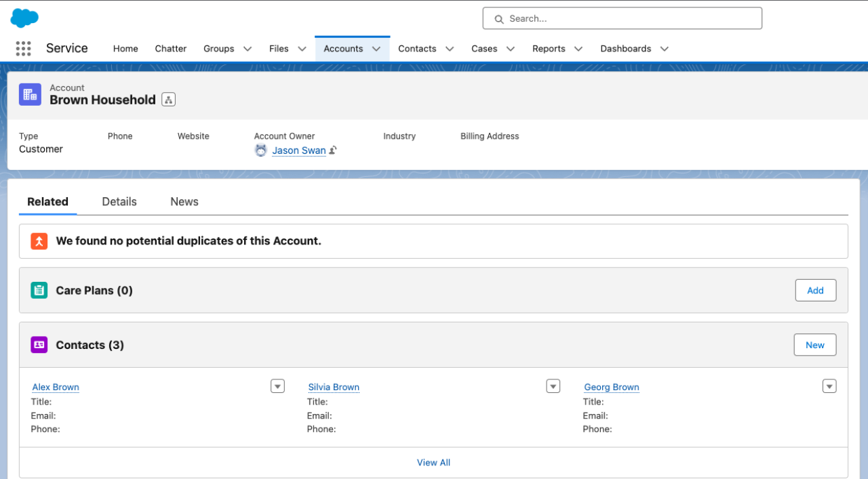Go to the Home tab
The width and height of the screenshot is (868, 479).
(125, 49)
